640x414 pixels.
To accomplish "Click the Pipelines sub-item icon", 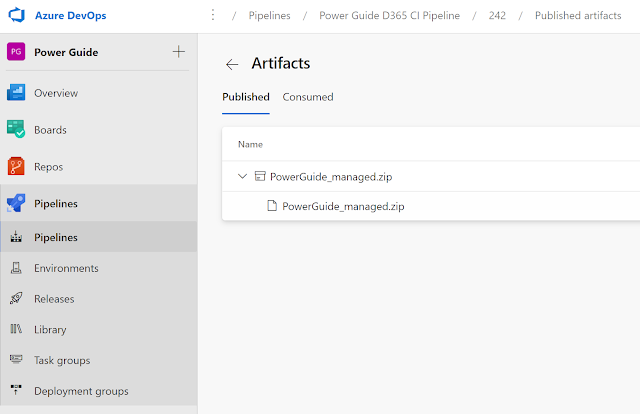I will click(x=16, y=237).
